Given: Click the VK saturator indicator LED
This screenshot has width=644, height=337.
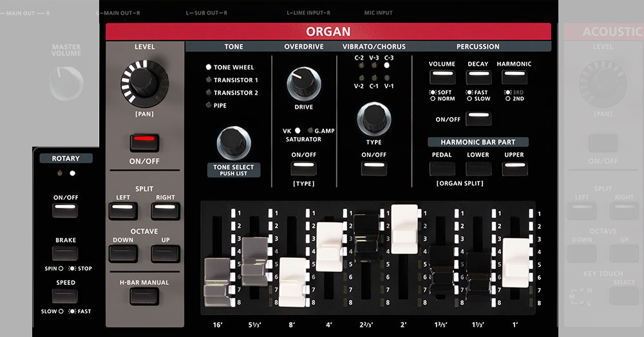Looking at the screenshot, I should pos(298,131).
